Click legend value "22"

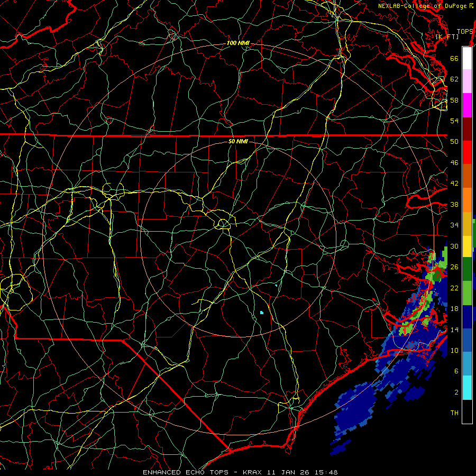click(454, 288)
